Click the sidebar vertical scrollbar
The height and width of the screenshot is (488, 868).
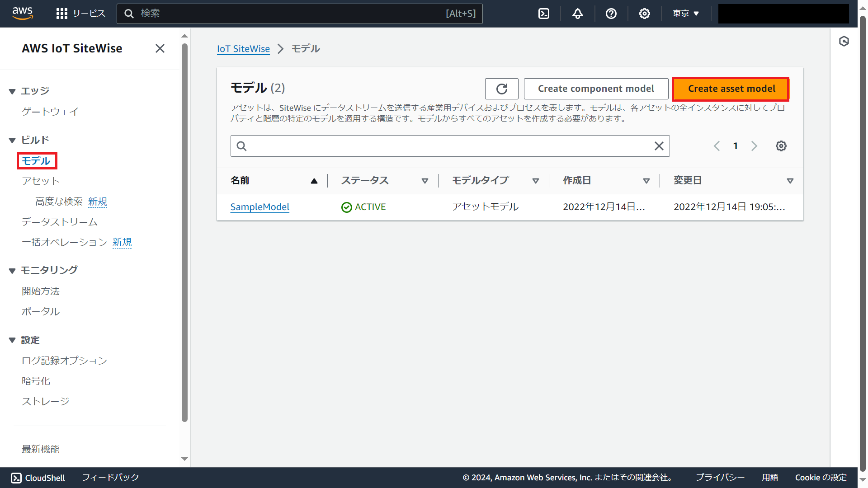[x=184, y=226]
